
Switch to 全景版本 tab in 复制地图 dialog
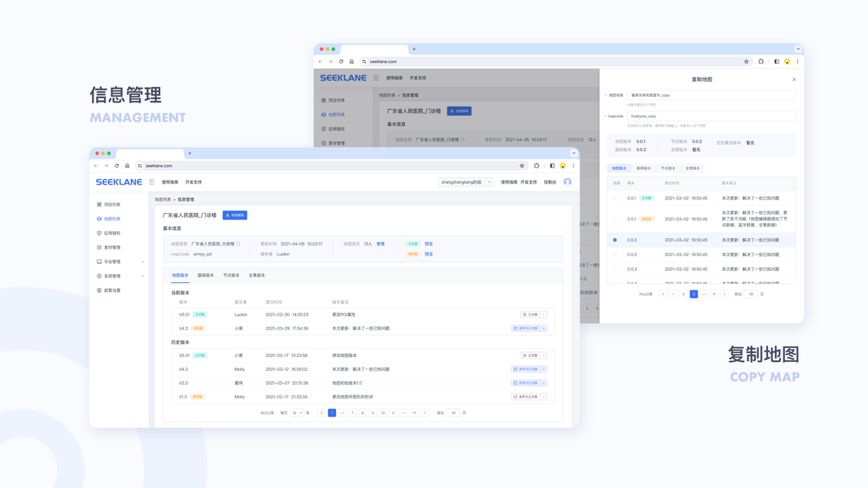coord(692,168)
